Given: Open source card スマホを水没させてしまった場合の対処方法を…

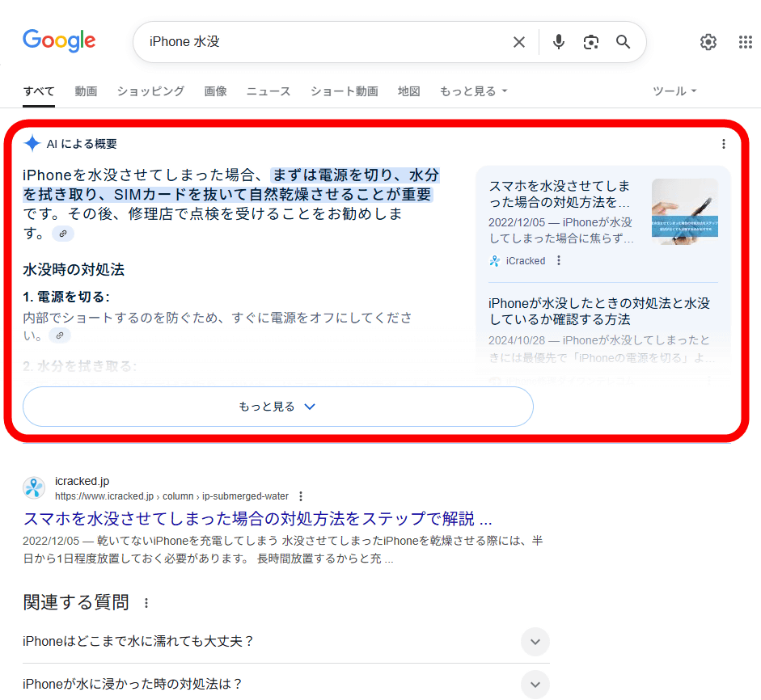Looking at the screenshot, I should coord(560,194).
